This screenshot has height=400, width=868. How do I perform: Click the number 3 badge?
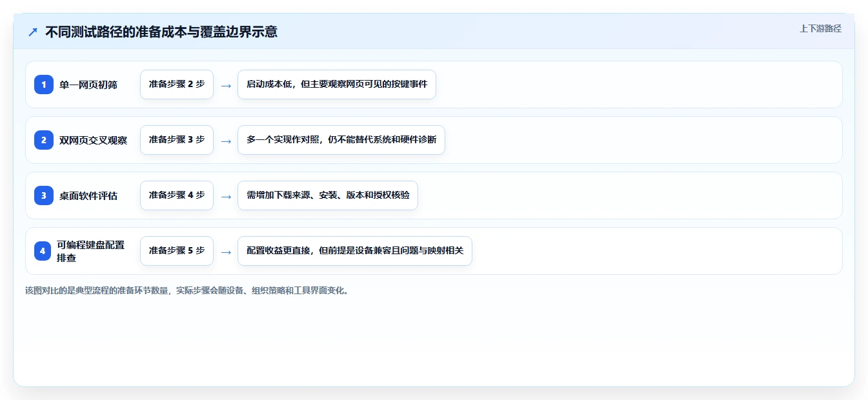(44, 195)
